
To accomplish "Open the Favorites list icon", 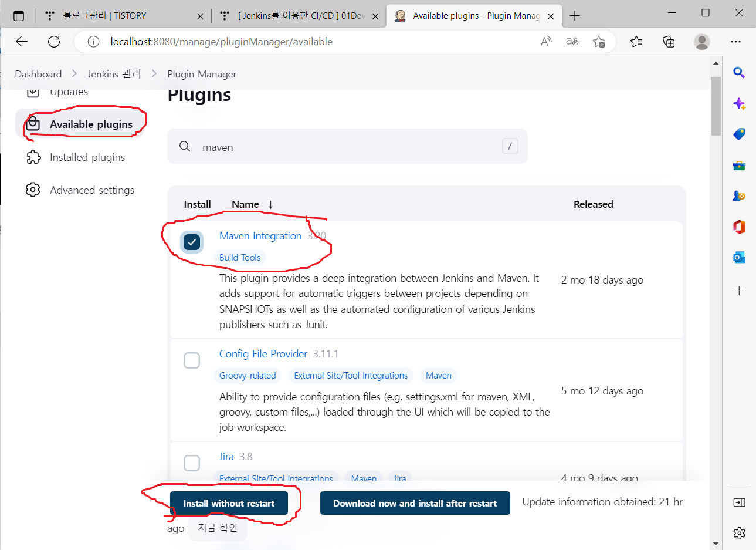I will (636, 41).
